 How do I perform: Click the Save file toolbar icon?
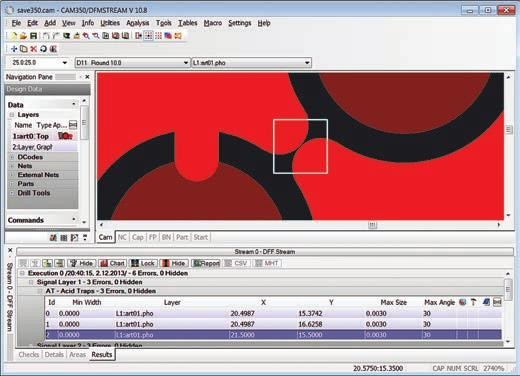pos(33,36)
